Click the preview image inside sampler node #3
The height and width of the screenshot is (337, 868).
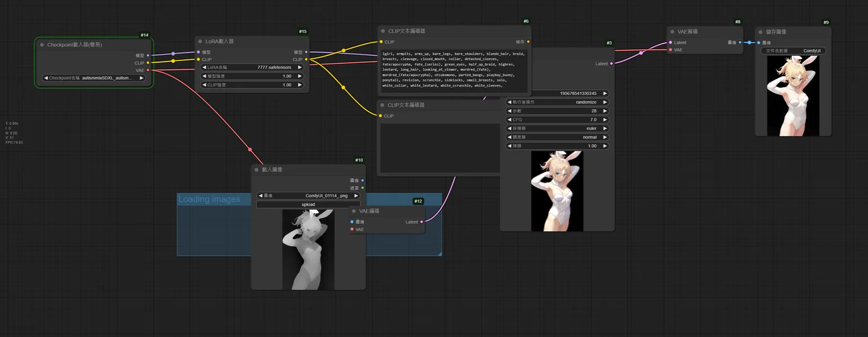[x=557, y=191]
